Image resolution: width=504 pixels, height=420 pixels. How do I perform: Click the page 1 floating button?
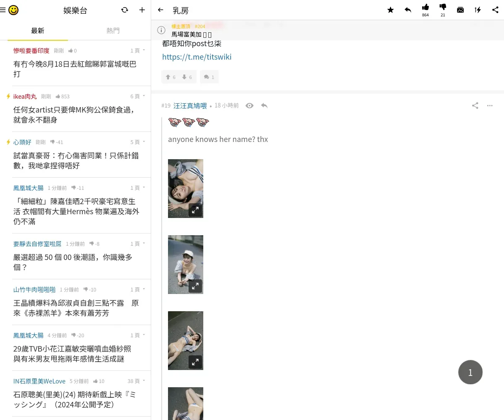tap(470, 372)
